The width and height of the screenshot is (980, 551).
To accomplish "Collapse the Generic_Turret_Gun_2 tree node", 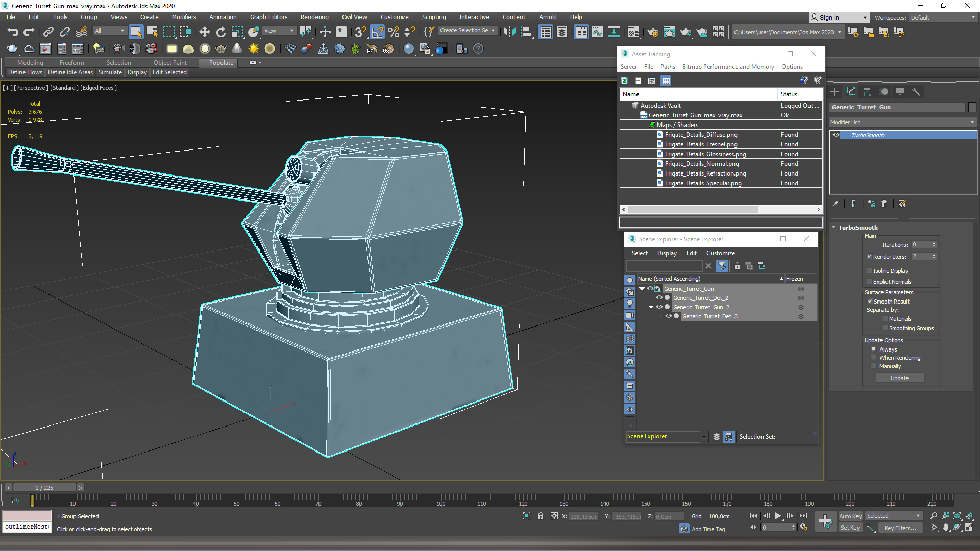I will (x=651, y=307).
